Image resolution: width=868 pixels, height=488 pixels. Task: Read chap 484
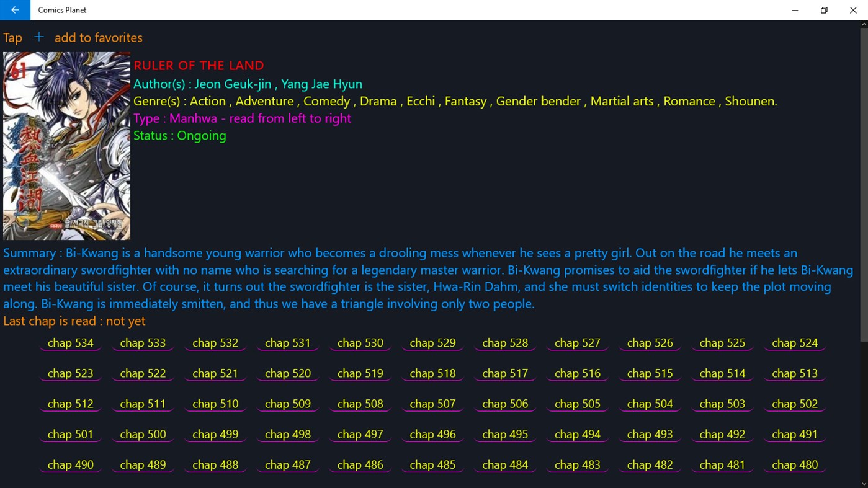click(x=505, y=464)
